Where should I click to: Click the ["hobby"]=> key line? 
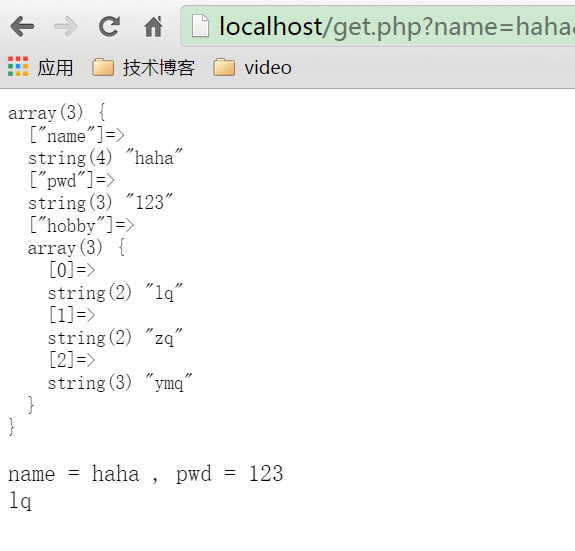[82, 225]
